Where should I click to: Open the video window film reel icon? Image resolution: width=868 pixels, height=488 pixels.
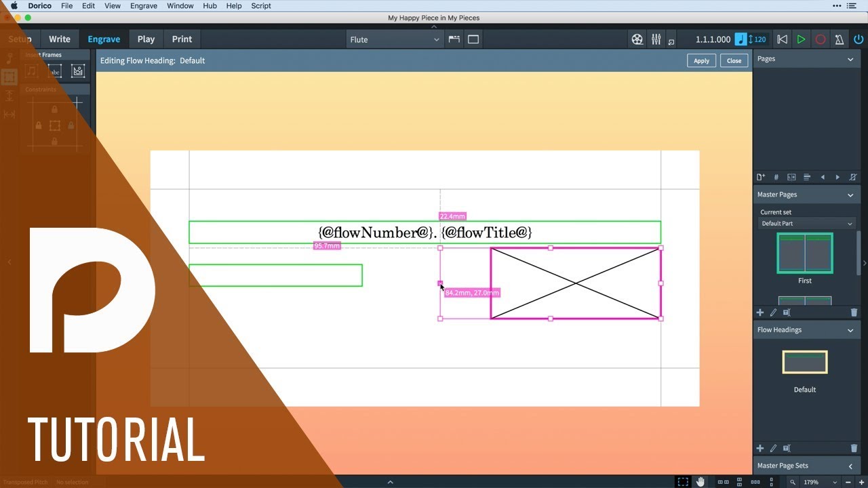coord(637,39)
